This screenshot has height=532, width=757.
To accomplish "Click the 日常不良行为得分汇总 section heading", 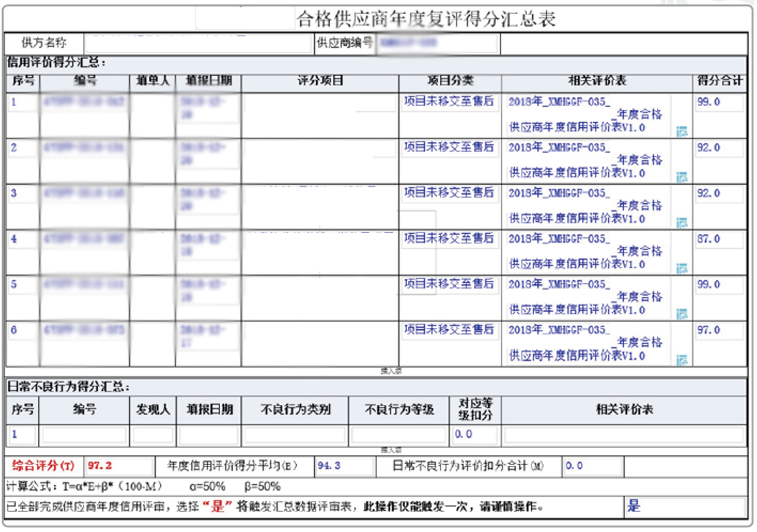I will click(x=68, y=386).
